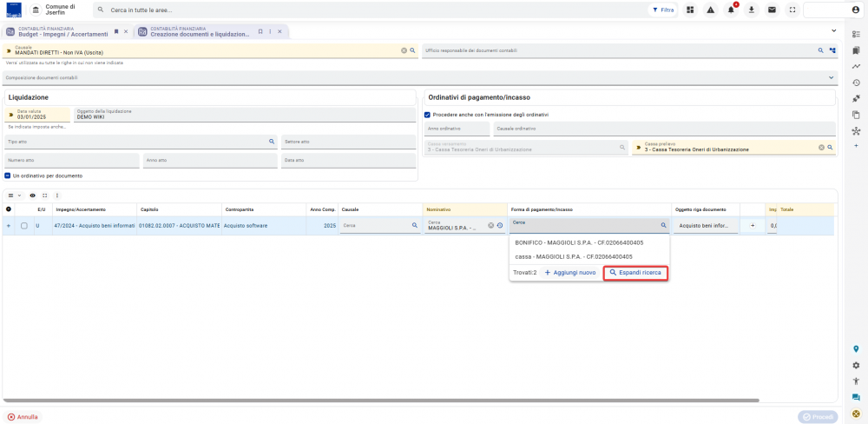Expand row 47/2024 with the plus sign
This screenshot has width=868, height=424.
click(8, 226)
